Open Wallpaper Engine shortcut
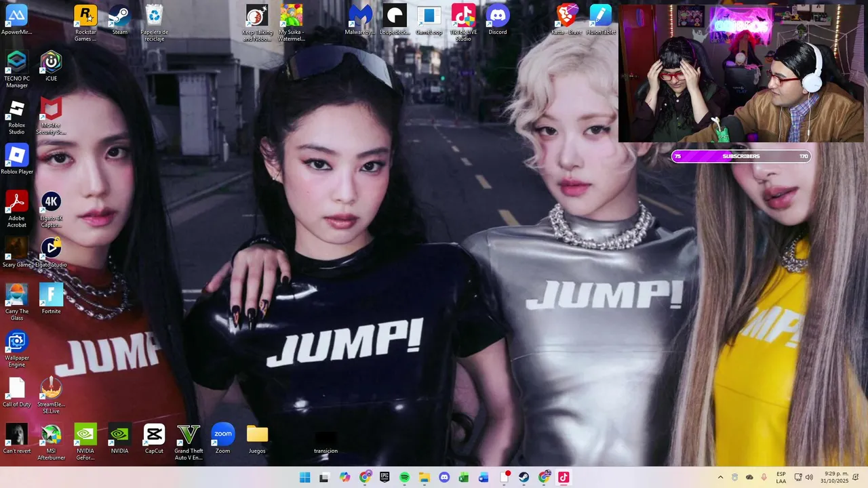Image resolution: width=868 pixels, height=488 pixels. pyautogui.click(x=16, y=349)
